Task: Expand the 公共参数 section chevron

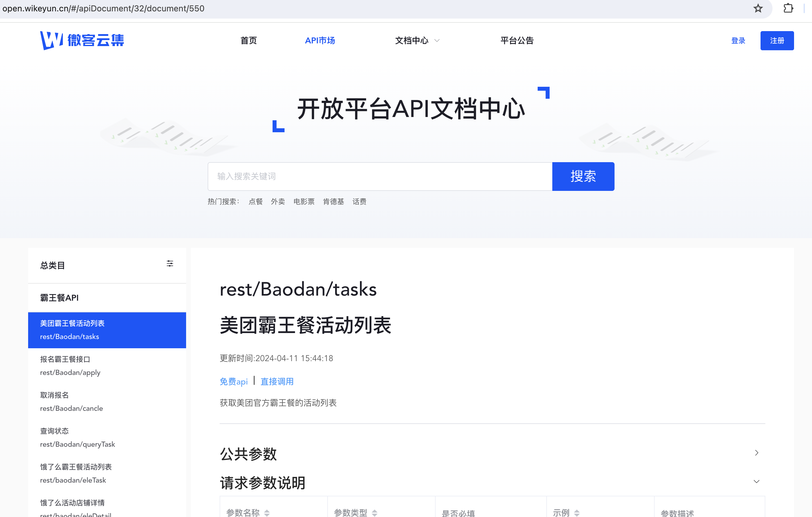Action: coord(756,453)
